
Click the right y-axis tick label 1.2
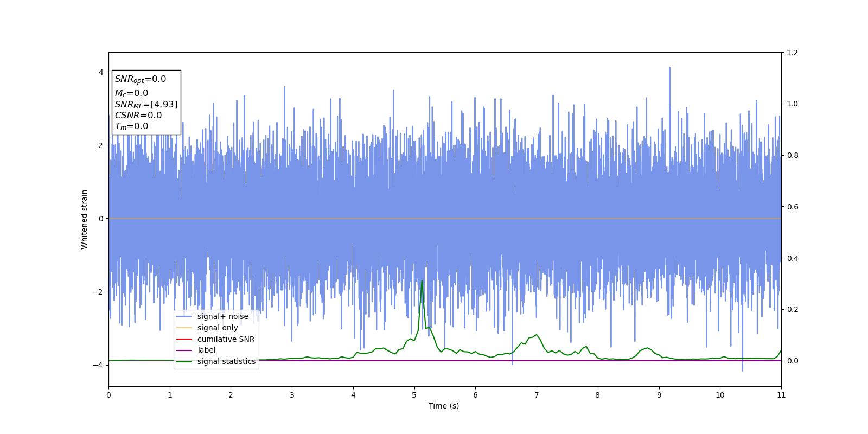(x=792, y=53)
